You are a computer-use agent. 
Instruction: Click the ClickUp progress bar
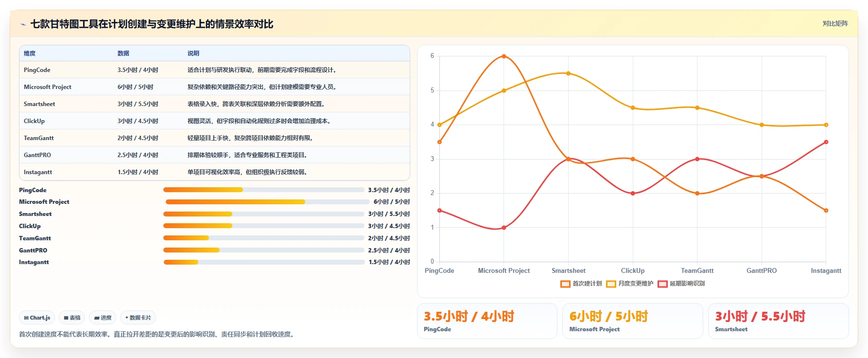(264, 226)
